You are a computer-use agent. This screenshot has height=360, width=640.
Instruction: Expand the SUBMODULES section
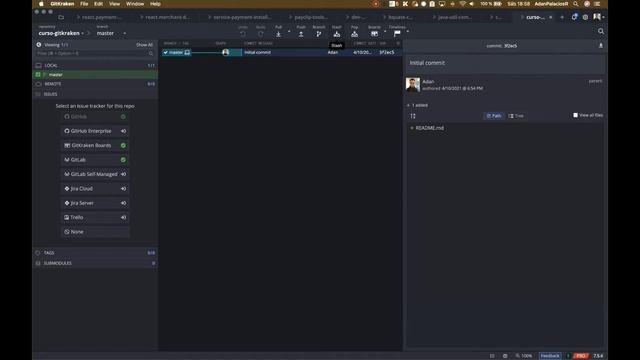coord(95,263)
